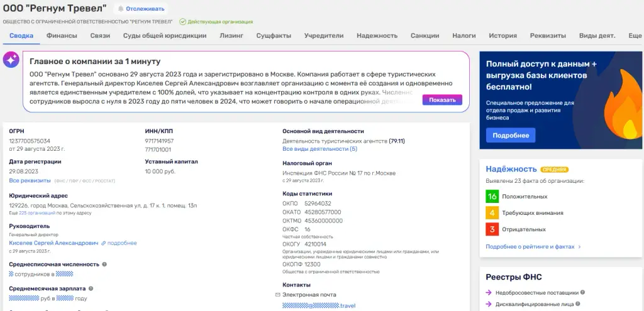Click the promo banner with flame image
The width and height of the screenshot is (644, 311).
pos(560,100)
